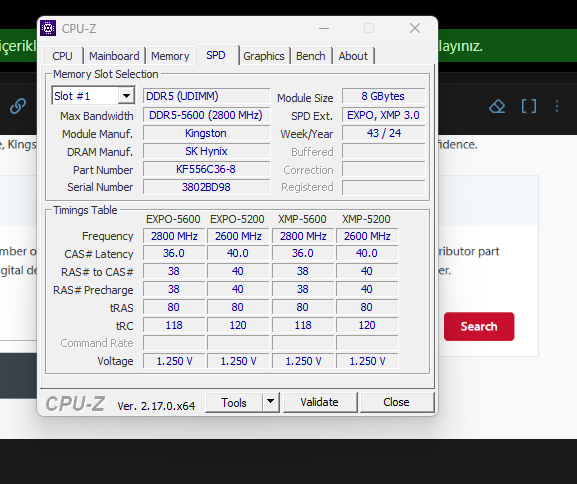Click the Tools button
Image resolution: width=577 pixels, height=484 pixels.
point(234,402)
